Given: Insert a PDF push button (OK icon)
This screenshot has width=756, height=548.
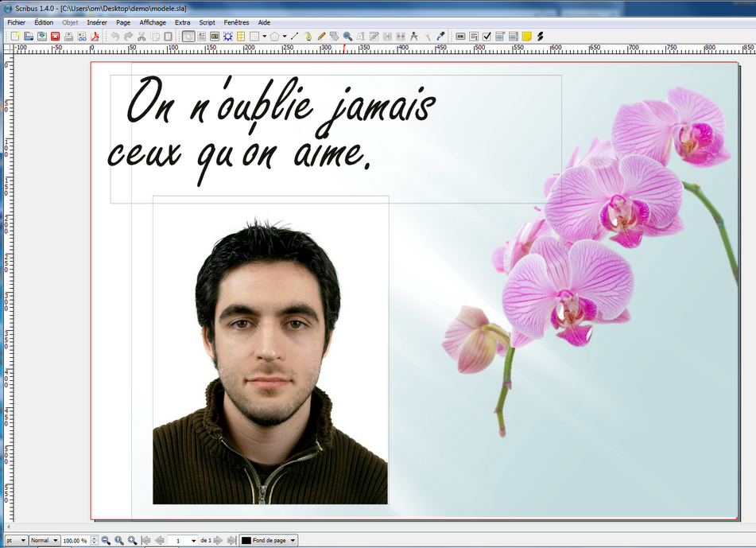Looking at the screenshot, I should point(460,36).
